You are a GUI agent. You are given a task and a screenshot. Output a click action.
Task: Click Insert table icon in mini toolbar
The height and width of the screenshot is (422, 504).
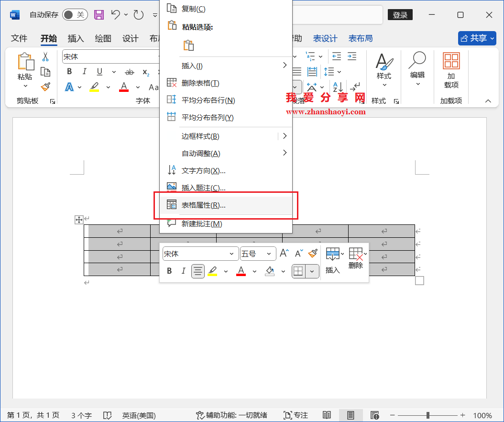pos(332,254)
